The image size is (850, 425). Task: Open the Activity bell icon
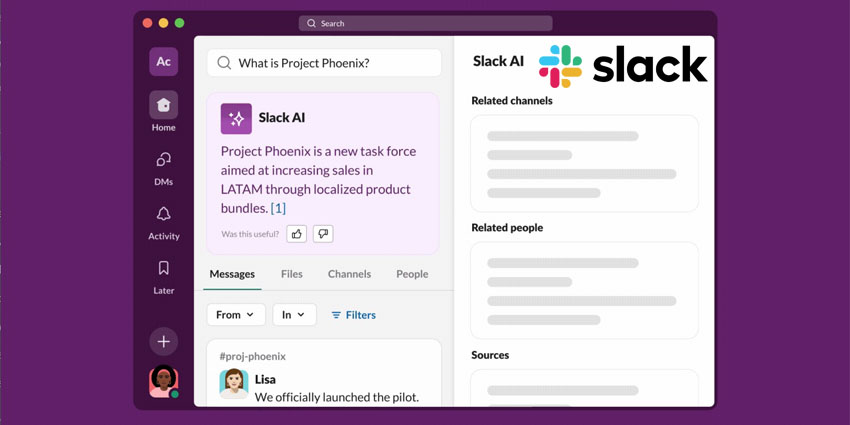[x=164, y=214]
